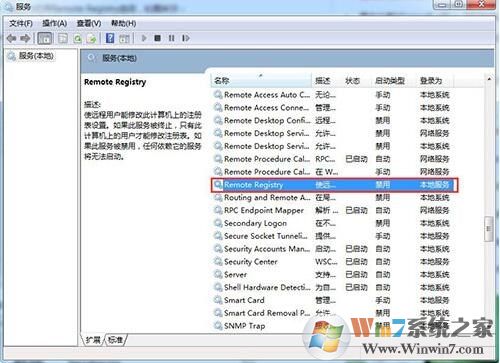This screenshot has height=363, width=500.
Task: Select 服务(本地) in the left tree
Action: coord(36,56)
